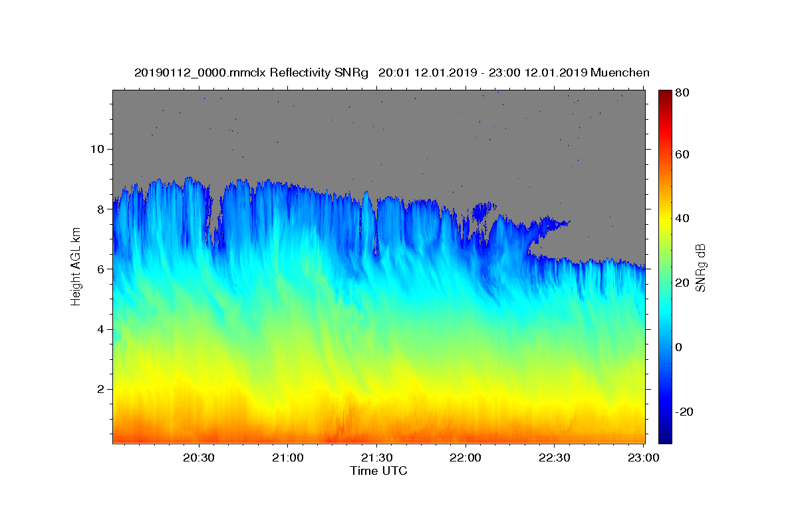Click the 'Height AGL km' y-axis label
Image resolution: width=798 pixels, height=532 pixels.
[76, 267]
